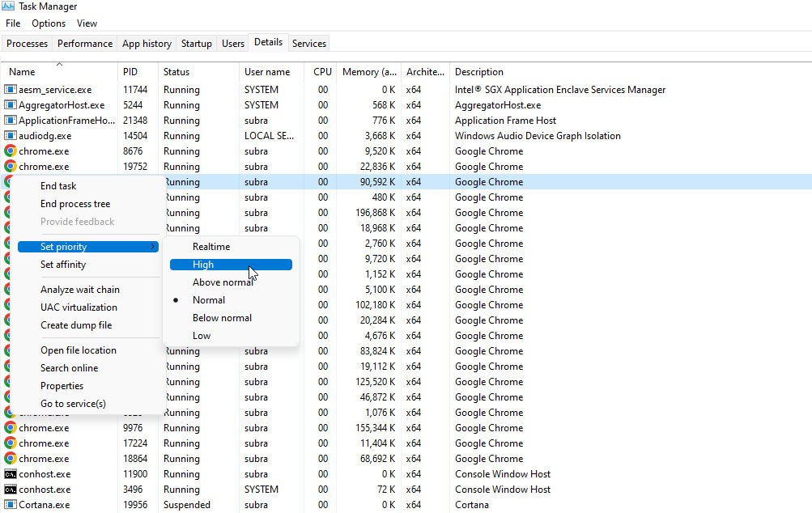Viewport: 812px width, 513px height.
Task: Open the View menu
Action: 87,23
